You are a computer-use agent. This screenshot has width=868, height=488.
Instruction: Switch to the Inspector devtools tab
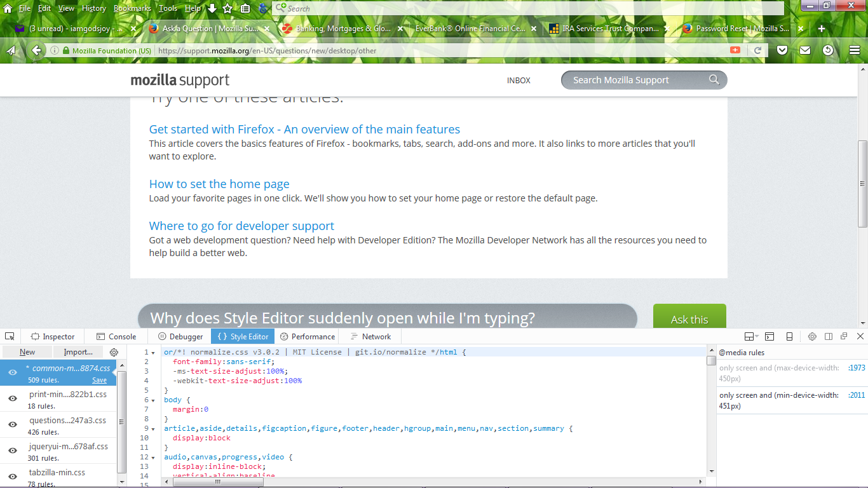click(53, 337)
